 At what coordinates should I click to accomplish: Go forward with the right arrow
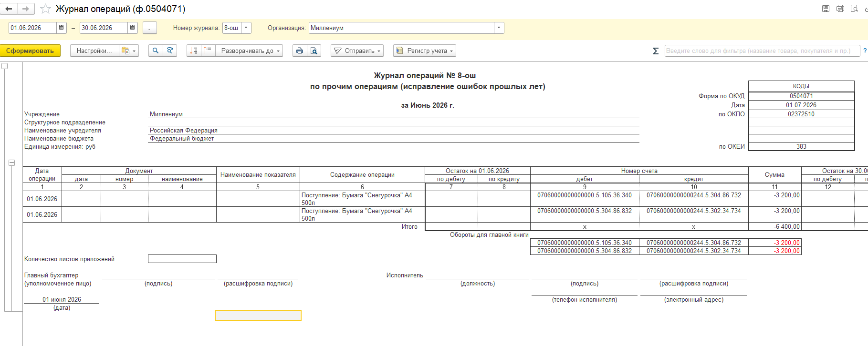click(26, 9)
